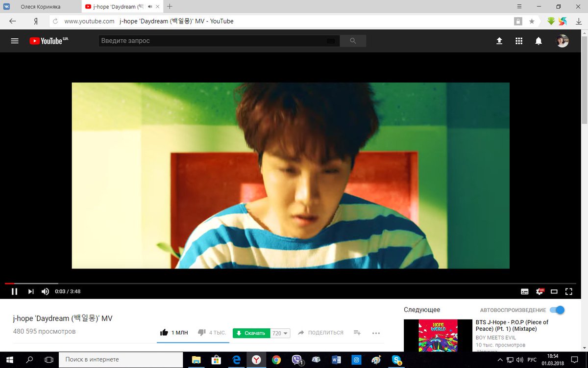Mute the video player volume
588x368 pixels.
pos(45,291)
